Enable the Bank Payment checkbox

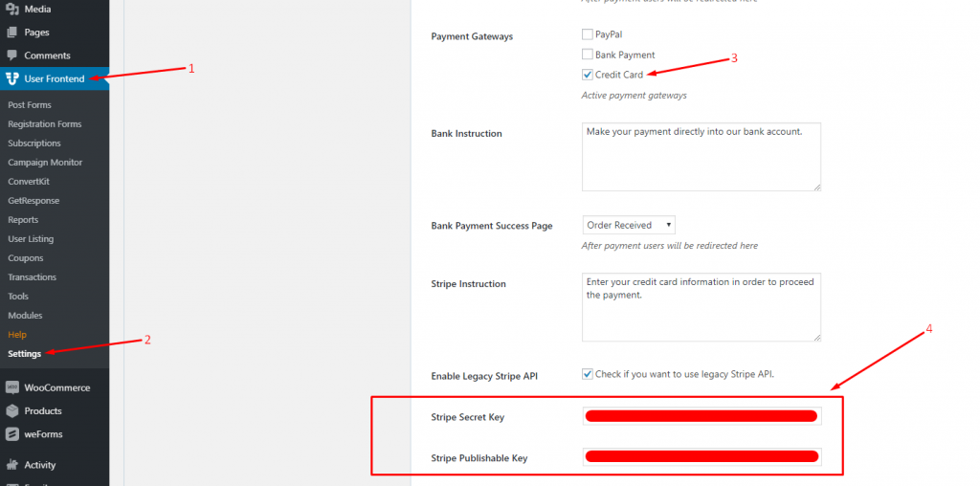587,55
